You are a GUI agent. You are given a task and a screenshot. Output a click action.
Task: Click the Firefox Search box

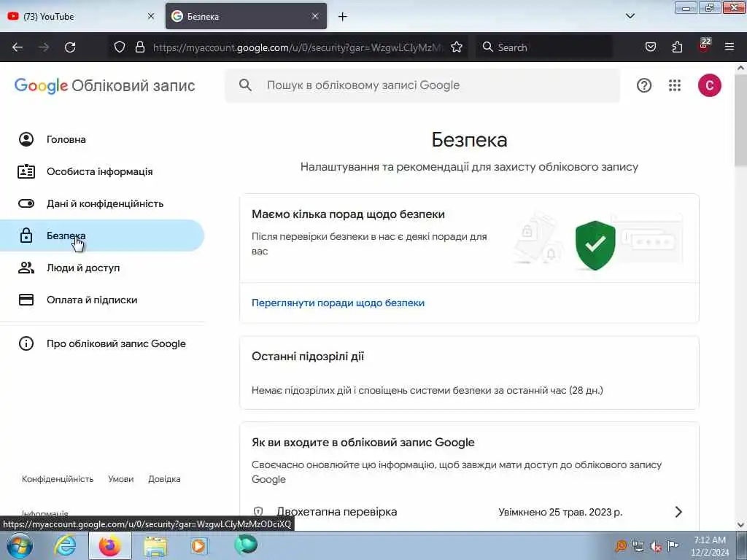(x=544, y=47)
